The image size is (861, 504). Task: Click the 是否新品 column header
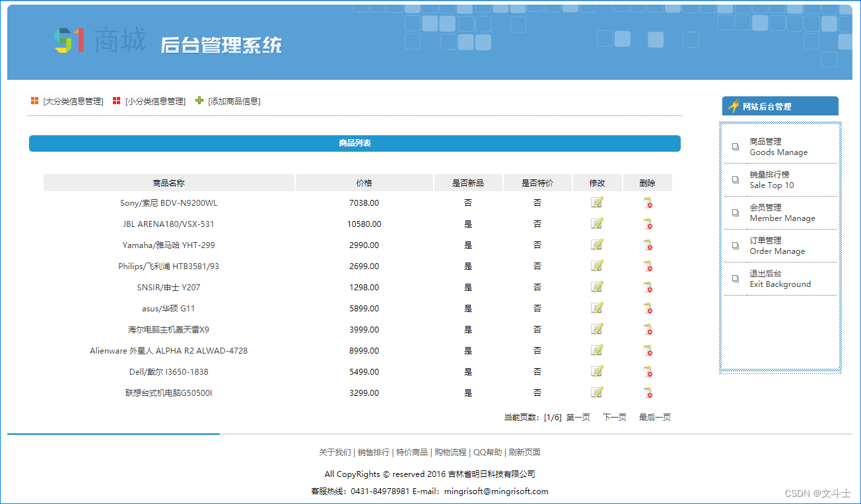468,183
